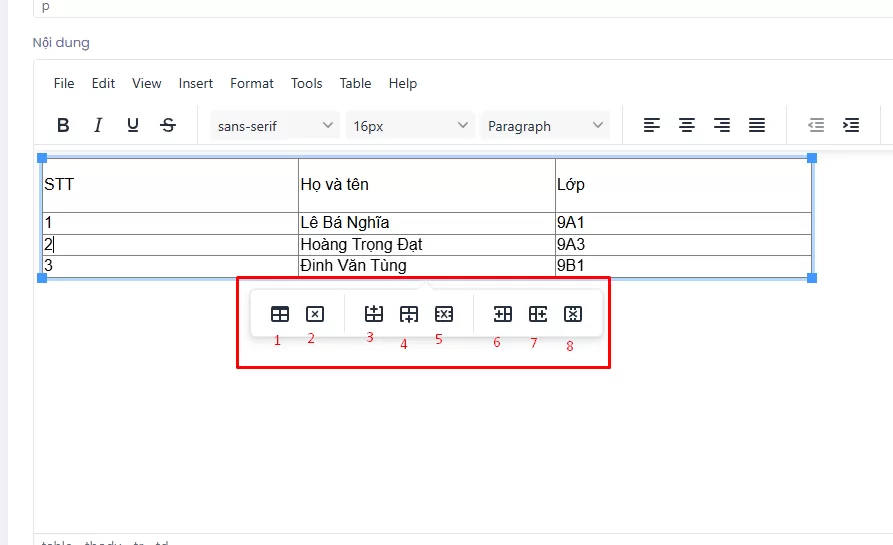Image resolution: width=893 pixels, height=545 pixels.
Task: Toggle strikethrough formatting
Action: (168, 125)
